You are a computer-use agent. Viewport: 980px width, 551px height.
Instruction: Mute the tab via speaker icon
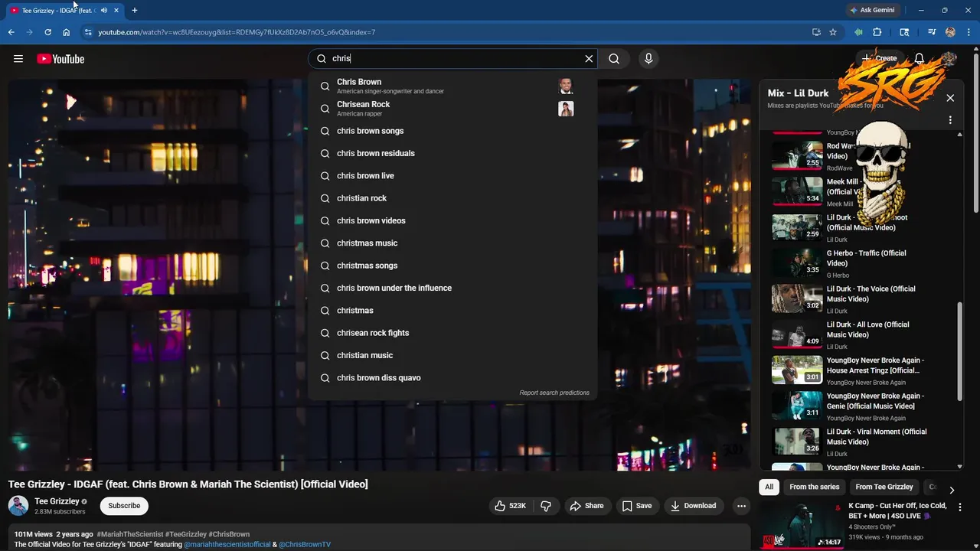click(103, 11)
